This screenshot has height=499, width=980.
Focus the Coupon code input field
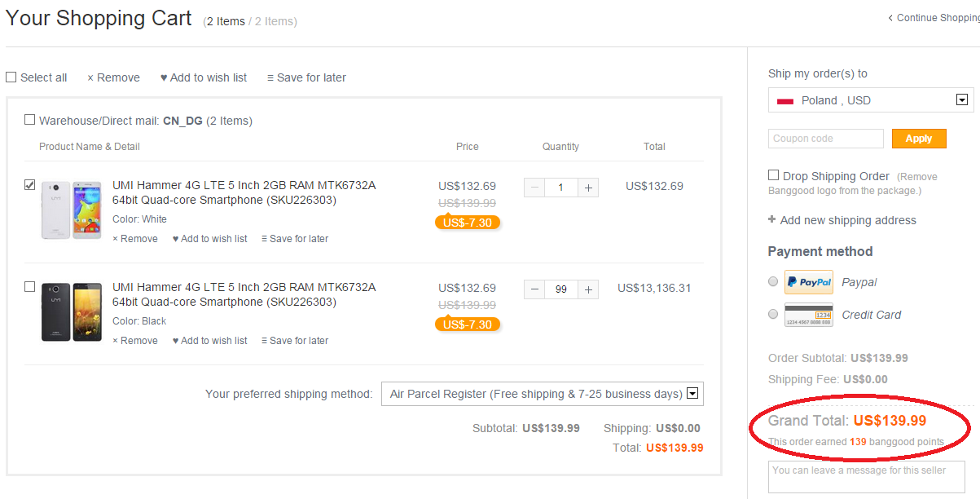click(826, 139)
